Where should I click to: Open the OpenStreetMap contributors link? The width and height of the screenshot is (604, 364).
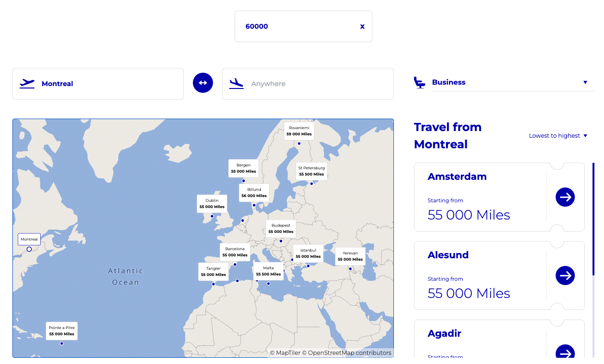349,353
